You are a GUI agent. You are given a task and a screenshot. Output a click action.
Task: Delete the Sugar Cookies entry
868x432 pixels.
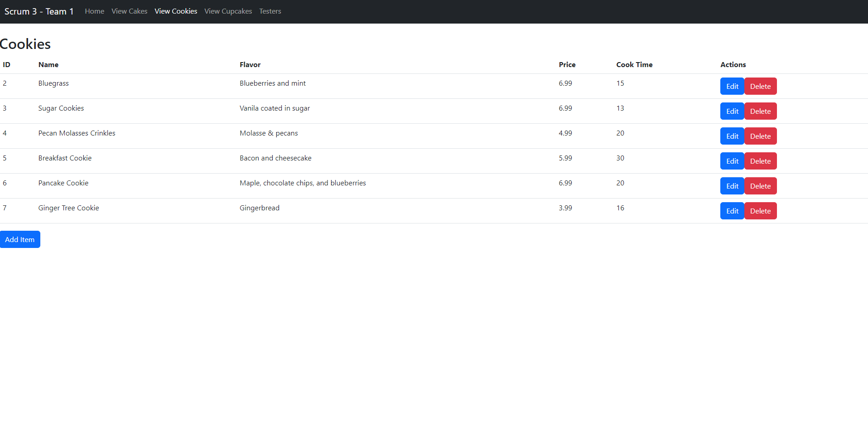760,111
